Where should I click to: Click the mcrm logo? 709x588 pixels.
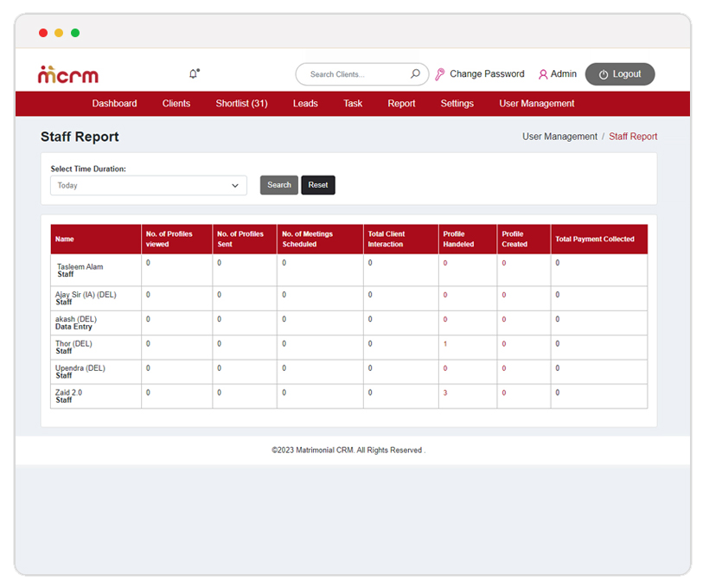(68, 75)
